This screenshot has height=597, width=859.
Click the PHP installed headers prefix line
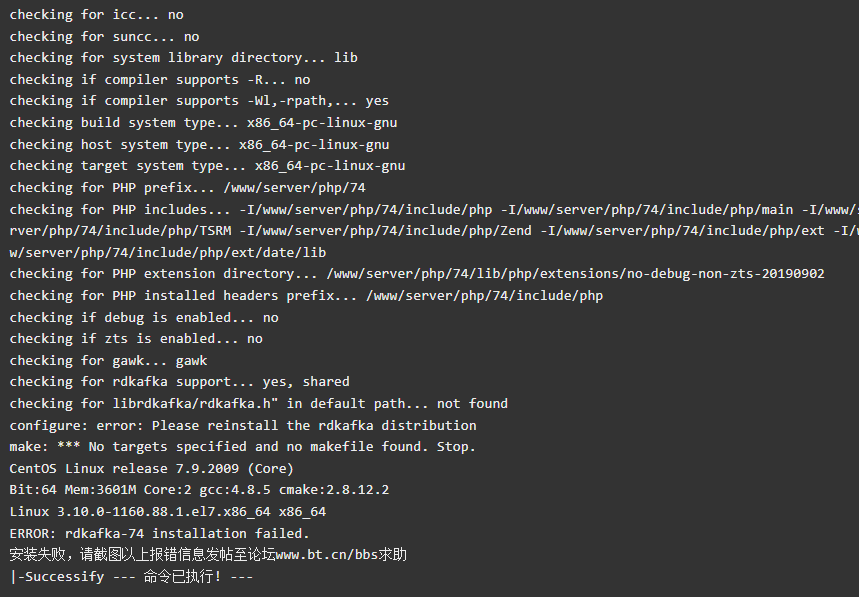(306, 296)
